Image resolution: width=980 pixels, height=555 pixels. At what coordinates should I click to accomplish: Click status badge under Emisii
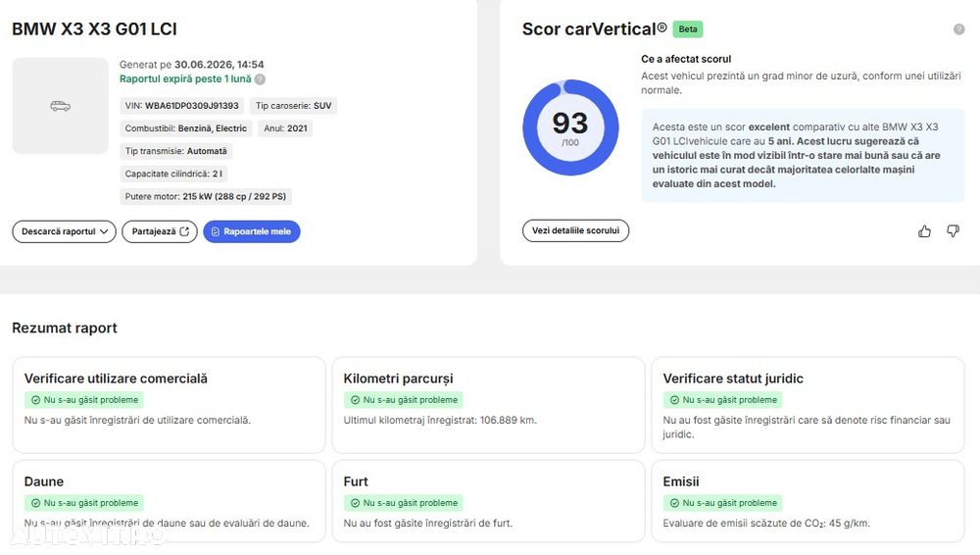(722, 503)
